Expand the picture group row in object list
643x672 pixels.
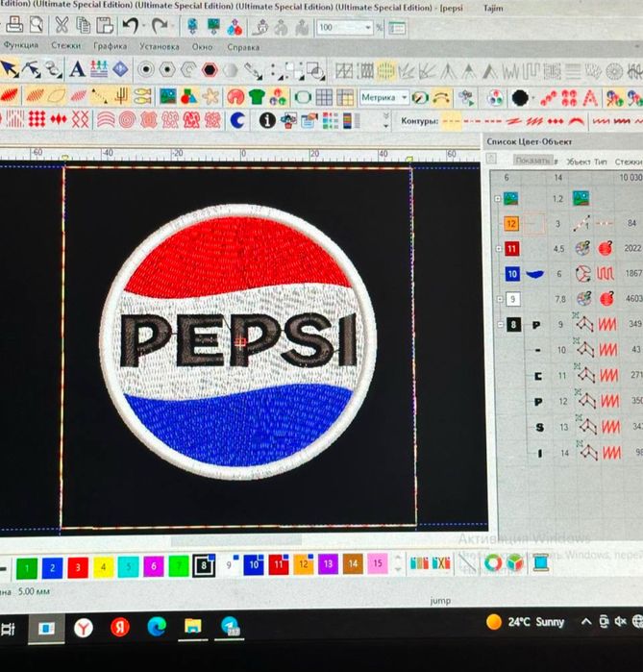coord(497,198)
